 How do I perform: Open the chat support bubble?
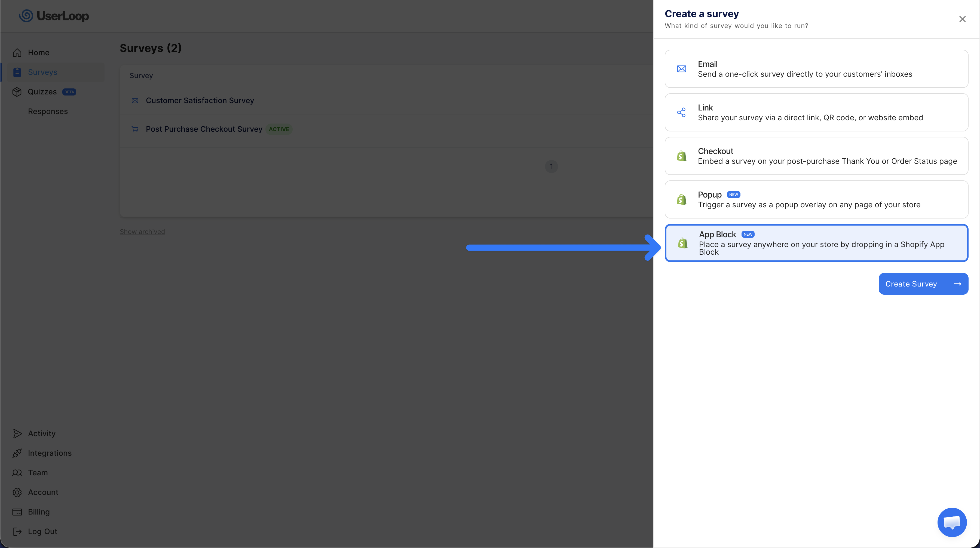(x=952, y=522)
